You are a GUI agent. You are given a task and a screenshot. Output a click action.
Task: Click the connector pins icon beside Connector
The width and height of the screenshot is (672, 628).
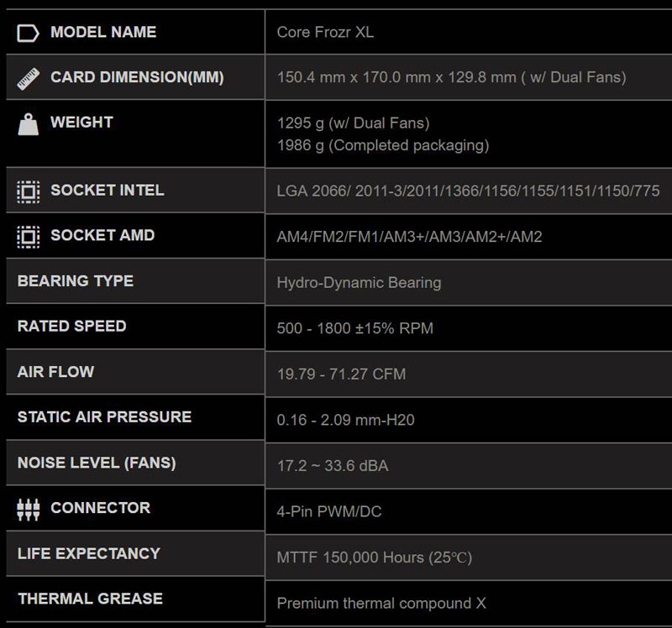click(x=29, y=510)
